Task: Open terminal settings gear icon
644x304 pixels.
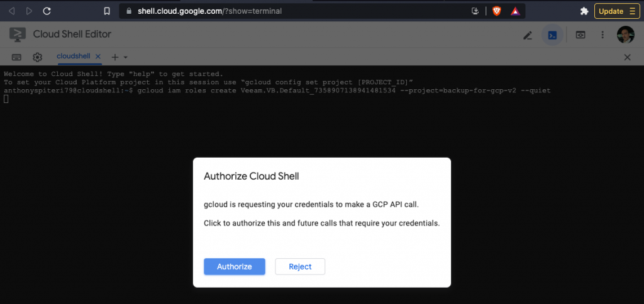Action: click(x=37, y=57)
